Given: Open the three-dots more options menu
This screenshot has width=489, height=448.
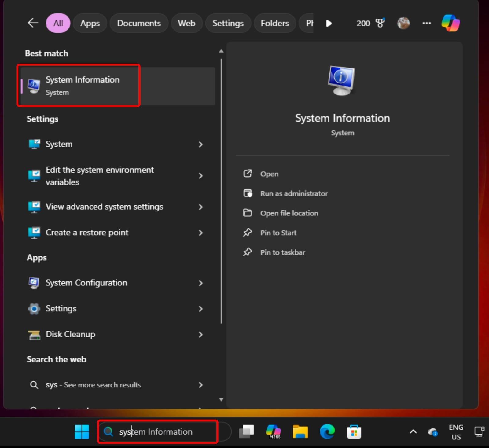Looking at the screenshot, I should pos(426,23).
